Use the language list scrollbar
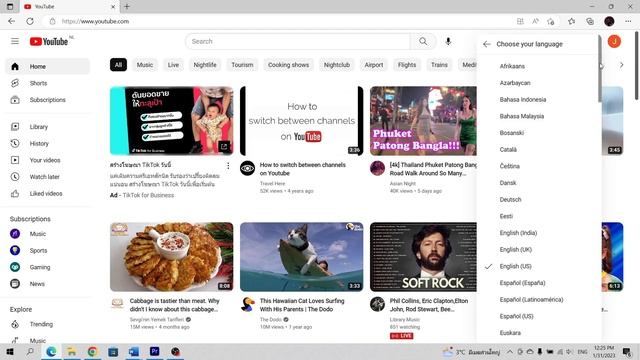Screen dimensions: 640x360 (x=600, y=69)
